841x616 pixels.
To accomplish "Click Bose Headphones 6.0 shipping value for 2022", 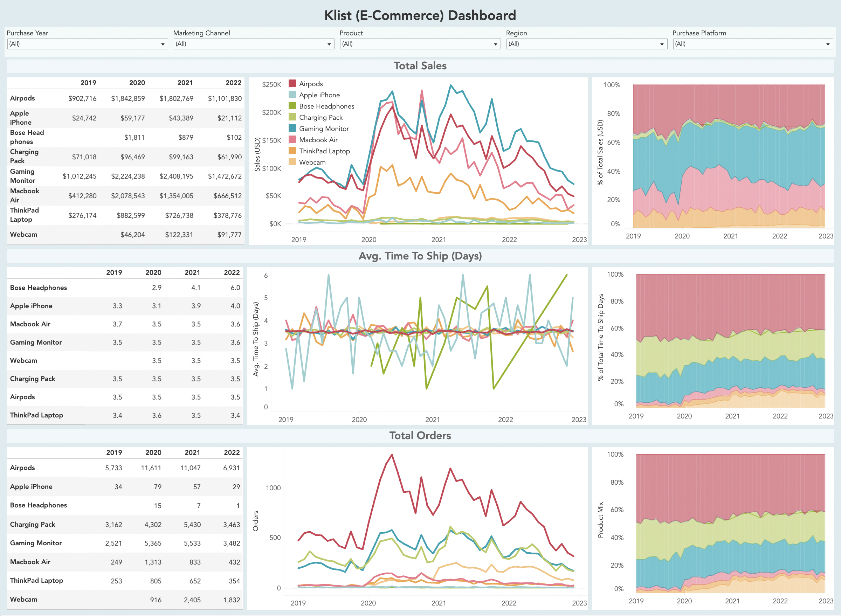I will click(234, 288).
